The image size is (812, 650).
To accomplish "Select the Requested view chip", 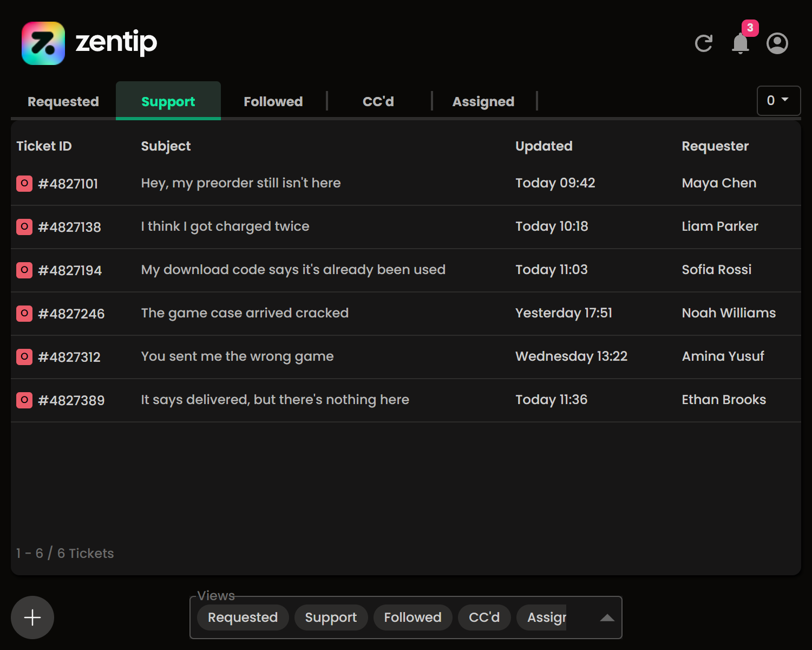I will click(x=243, y=617).
